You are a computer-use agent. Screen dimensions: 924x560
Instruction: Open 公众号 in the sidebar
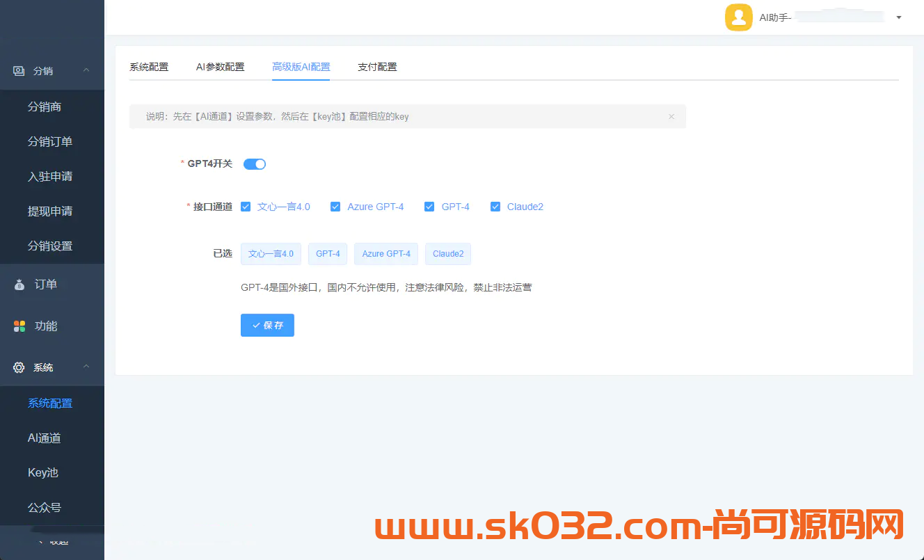click(x=52, y=508)
